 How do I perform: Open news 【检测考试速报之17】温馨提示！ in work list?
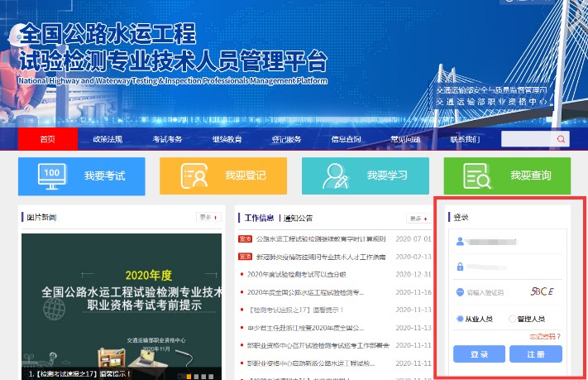tap(296, 310)
